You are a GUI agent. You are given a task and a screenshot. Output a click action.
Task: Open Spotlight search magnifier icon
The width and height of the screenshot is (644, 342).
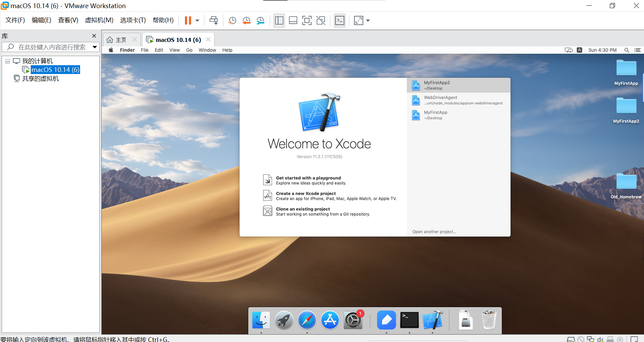pyautogui.click(x=627, y=50)
